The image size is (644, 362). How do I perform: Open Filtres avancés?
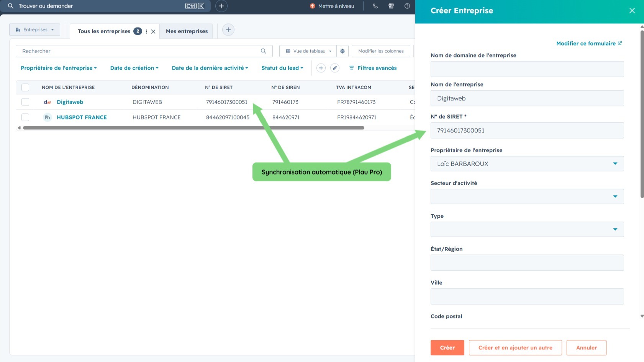coord(373,68)
